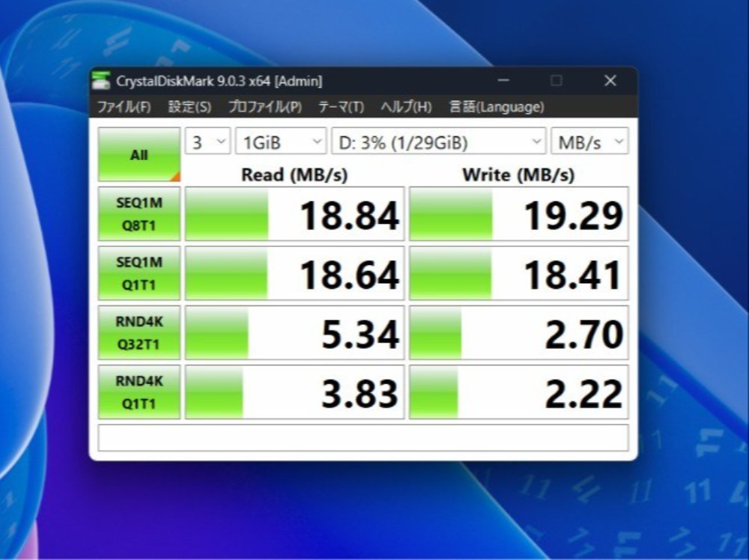The width and height of the screenshot is (749, 560).
Task: Open the ヘルプ(H) menu
Action: 406,106
